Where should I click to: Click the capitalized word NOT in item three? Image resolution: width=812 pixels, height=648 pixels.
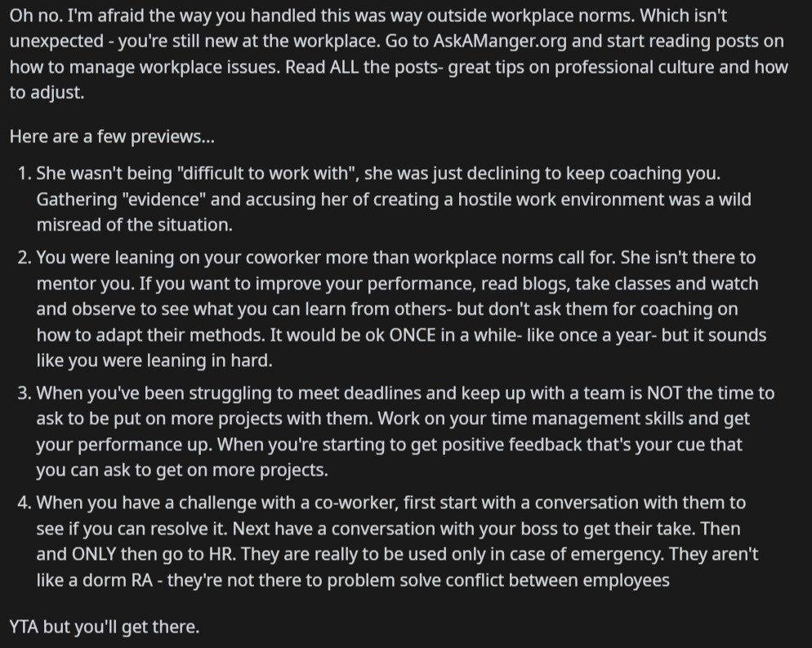(x=664, y=393)
